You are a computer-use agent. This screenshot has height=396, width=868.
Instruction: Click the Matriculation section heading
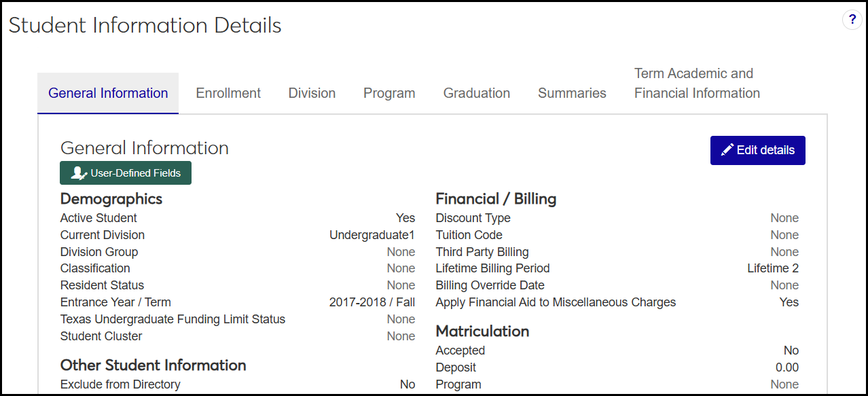pyautogui.click(x=482, y=331)
